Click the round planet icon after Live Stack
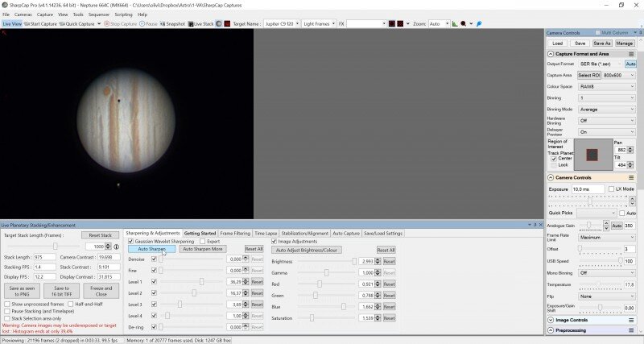Viewport: 644px width, 344px height. point(219,24)
